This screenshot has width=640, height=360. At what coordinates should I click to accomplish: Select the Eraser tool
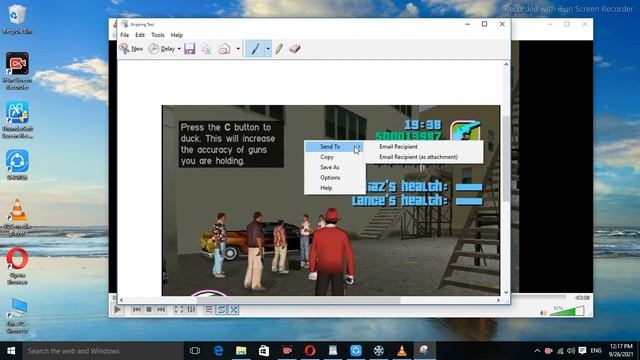(x=295, y=49)
